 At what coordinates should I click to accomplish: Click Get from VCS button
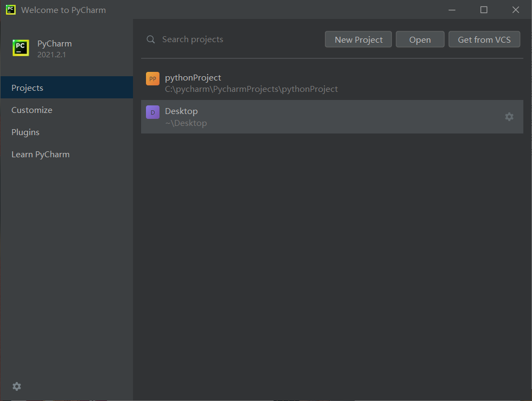[484, 39]
